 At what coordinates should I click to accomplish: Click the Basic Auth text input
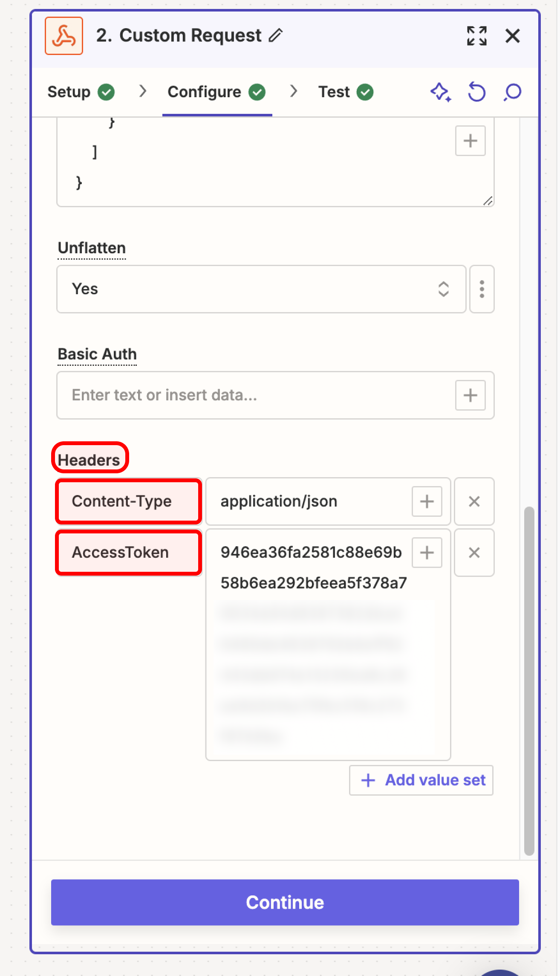coord(256,395)
